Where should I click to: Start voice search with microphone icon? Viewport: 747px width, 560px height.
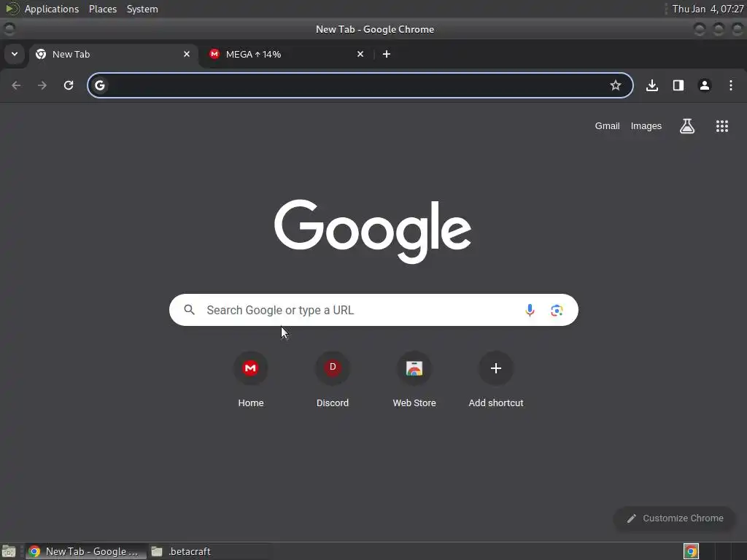[530, 310]
